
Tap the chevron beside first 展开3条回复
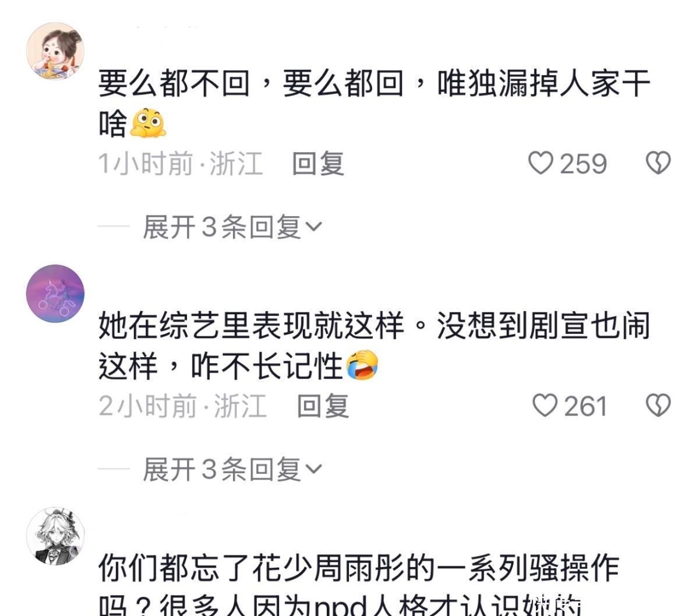(x=313, y=227)
